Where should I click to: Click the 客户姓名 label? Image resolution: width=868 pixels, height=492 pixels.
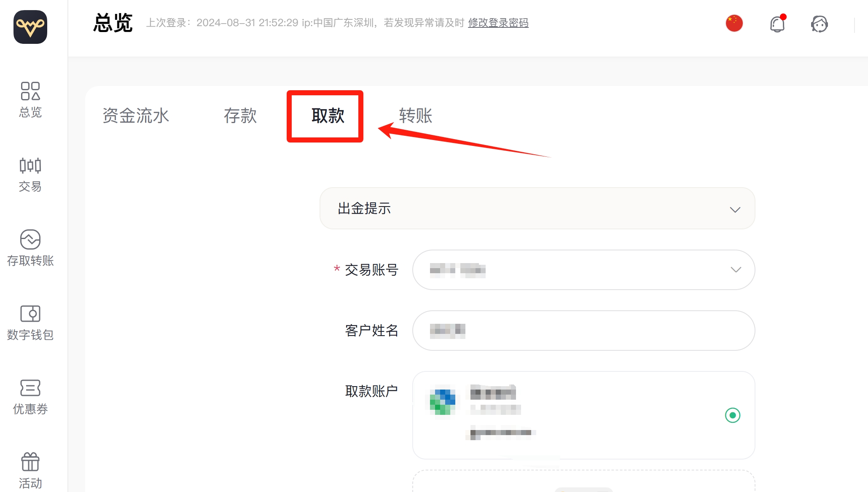click(x=372, y=331)
